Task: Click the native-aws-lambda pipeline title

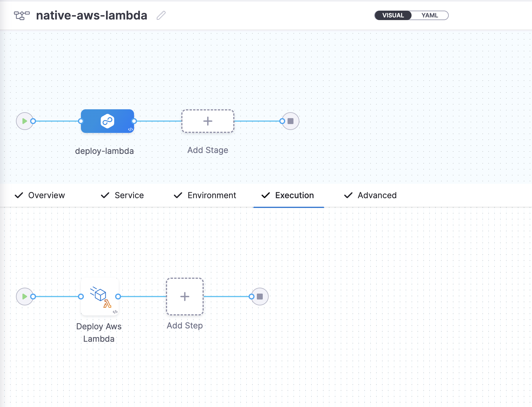Action: [x=92, y=15]
